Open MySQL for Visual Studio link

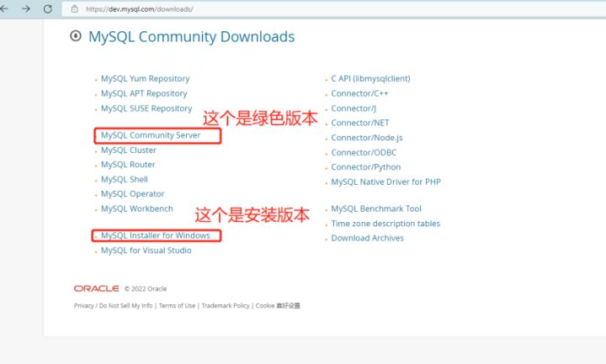click(146, 251)
